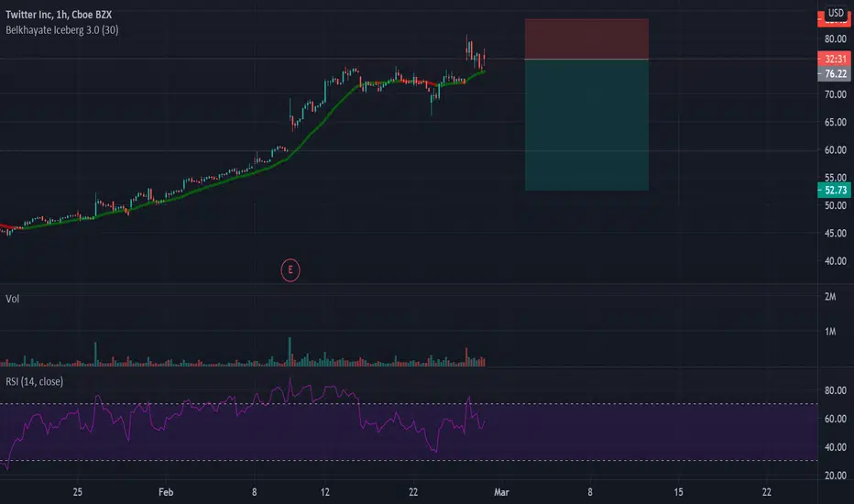Click the Feb date on time axis

pos(166,492)
